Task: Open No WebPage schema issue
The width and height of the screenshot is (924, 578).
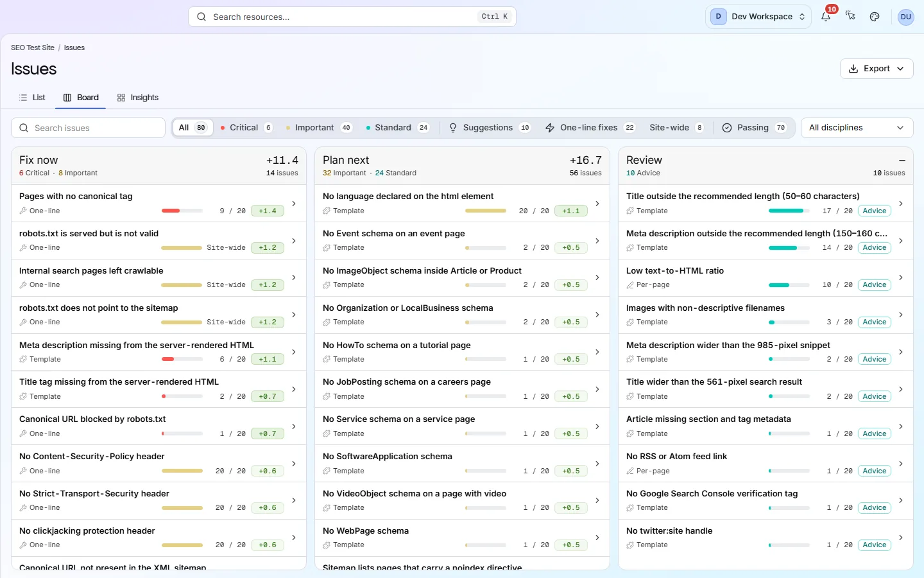Action: pos(462,538)
